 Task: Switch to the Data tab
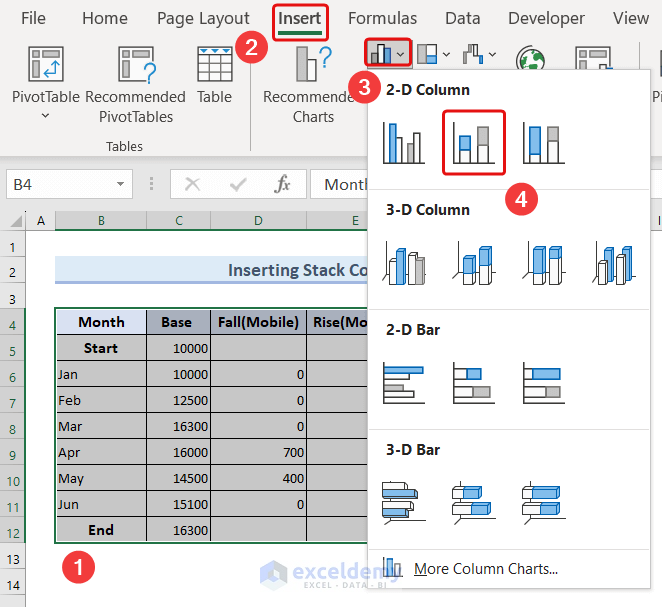click(x=463, y=19)
